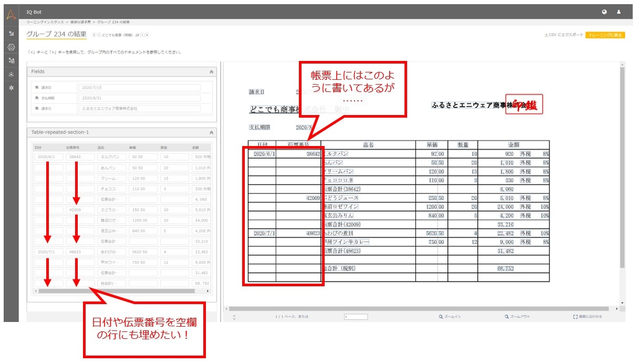Open the dashboard icon in the sidebar
633x364 pixels.
[11, 34]
